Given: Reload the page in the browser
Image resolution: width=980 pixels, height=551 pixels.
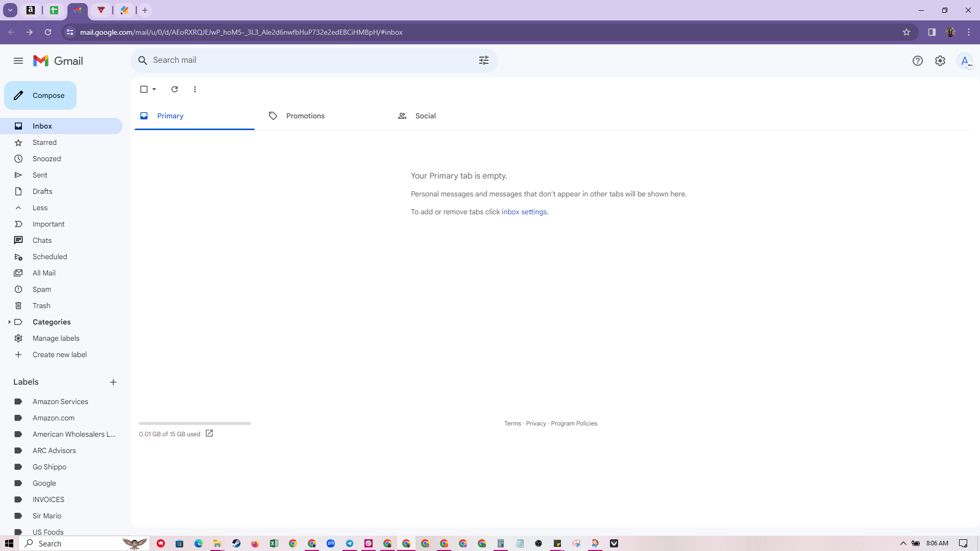Looking at the screenshot, I should click(x=48, y=32).
